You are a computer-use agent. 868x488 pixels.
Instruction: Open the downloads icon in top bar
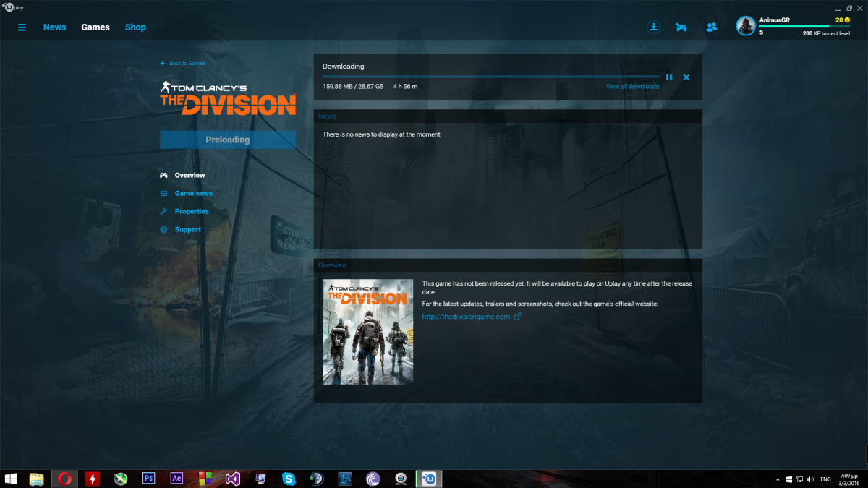(654, 27)
